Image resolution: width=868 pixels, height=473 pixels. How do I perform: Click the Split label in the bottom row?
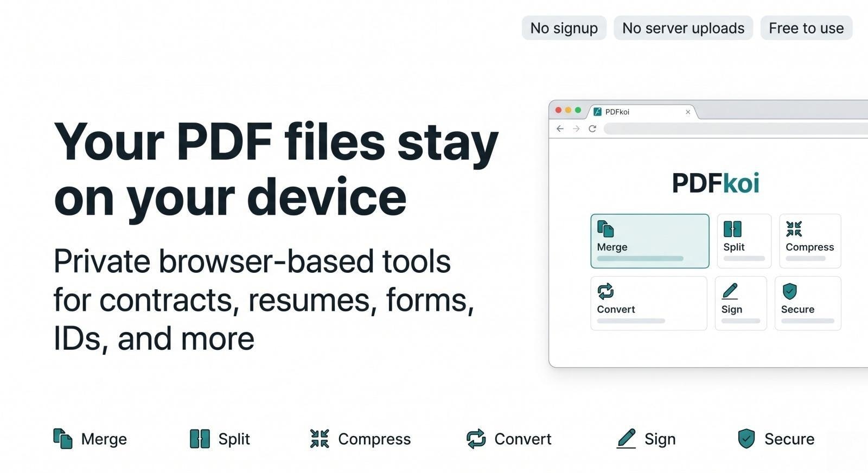(x=234, y=439)
